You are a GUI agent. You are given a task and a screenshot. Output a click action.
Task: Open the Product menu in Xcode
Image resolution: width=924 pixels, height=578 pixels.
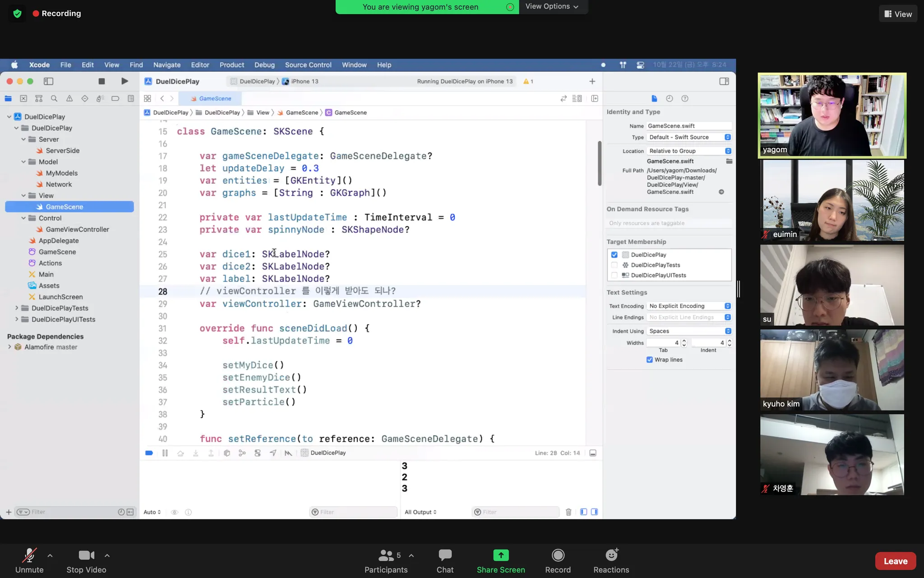click(231, 65)
